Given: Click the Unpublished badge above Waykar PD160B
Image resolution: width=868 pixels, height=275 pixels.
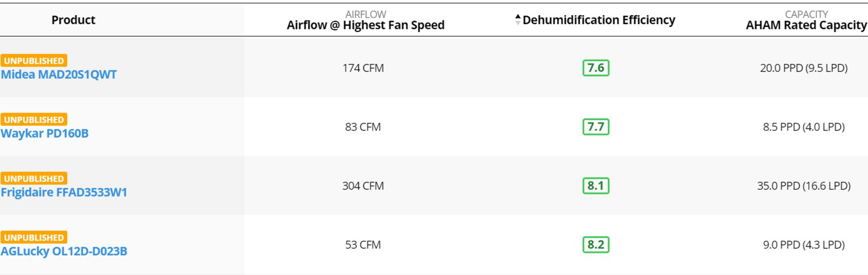Looking at the screenshot, I should [34, 120].
